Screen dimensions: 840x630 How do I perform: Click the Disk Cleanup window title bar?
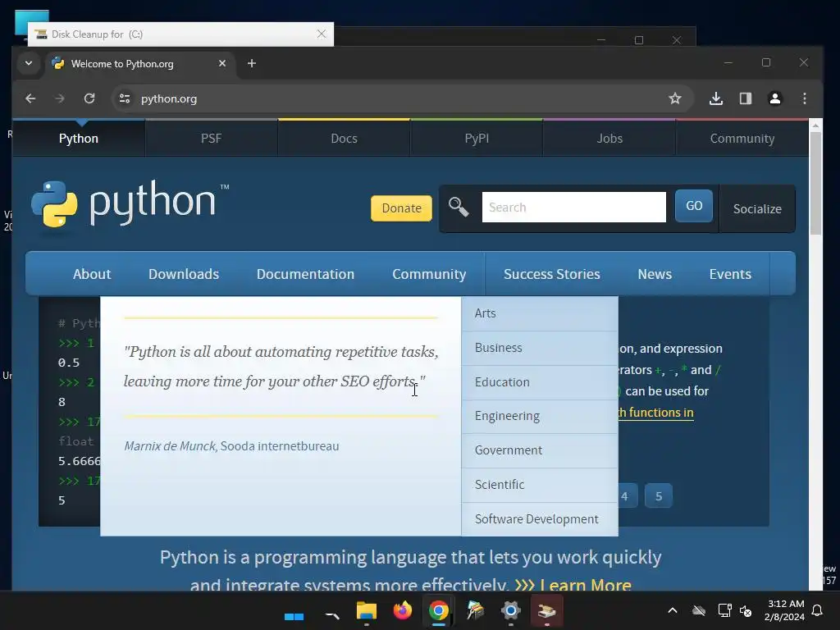[180, 34]
